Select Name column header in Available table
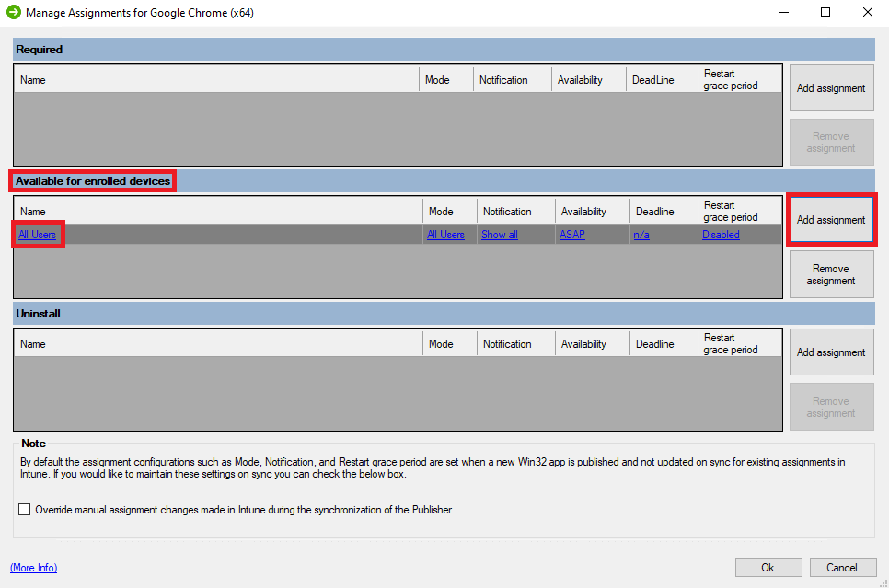The width and height of the screenshot is (889, 588). pos(218,211)
